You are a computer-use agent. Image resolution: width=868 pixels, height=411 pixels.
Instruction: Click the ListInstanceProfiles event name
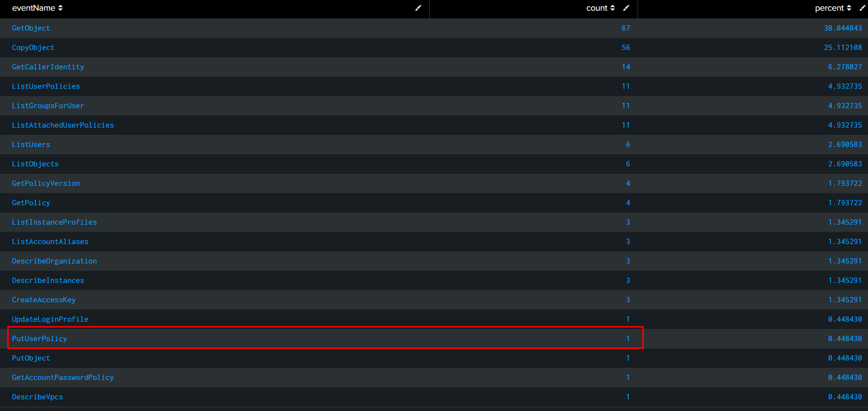click(x=54, y=222)
